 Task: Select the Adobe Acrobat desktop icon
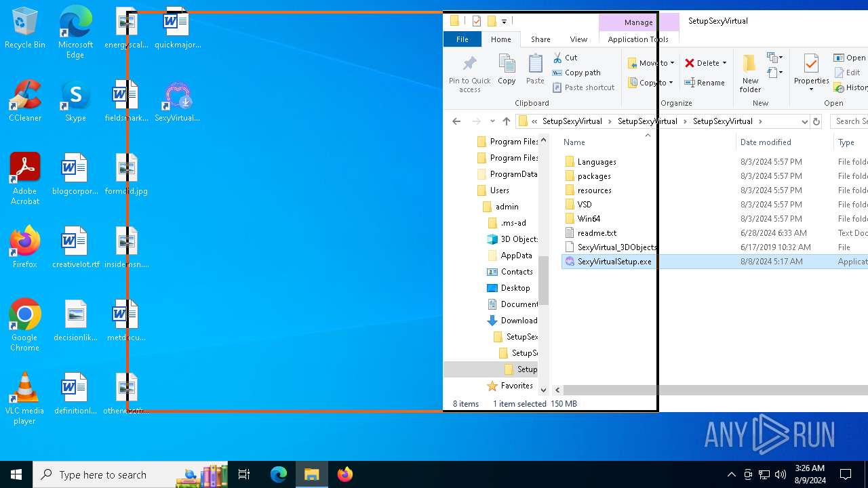25,179
